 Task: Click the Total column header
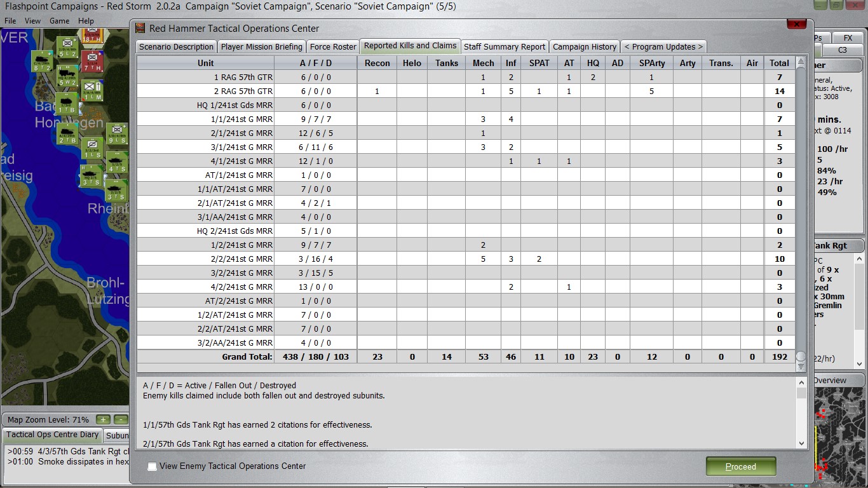[x=780, y=63]
